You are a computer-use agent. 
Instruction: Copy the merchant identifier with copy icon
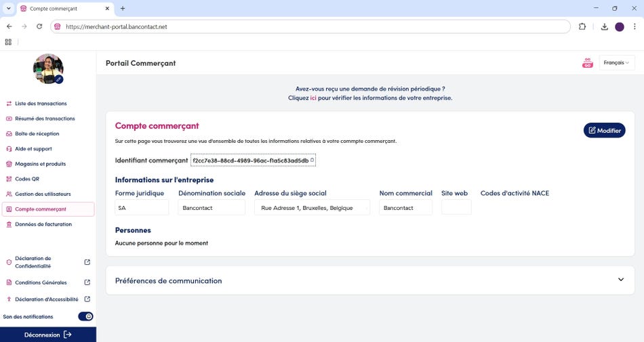[x=312, y=160]
